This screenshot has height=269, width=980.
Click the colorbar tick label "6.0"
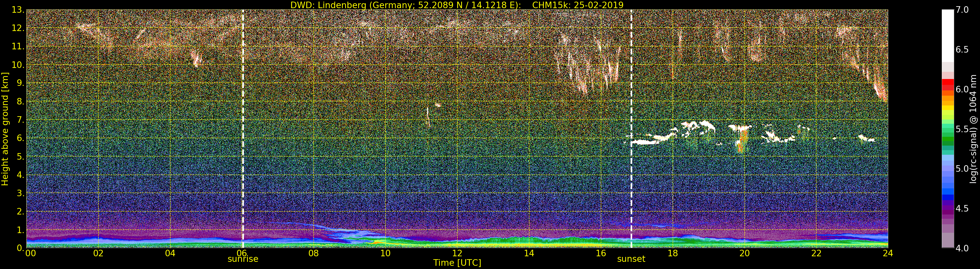[962, 89]
